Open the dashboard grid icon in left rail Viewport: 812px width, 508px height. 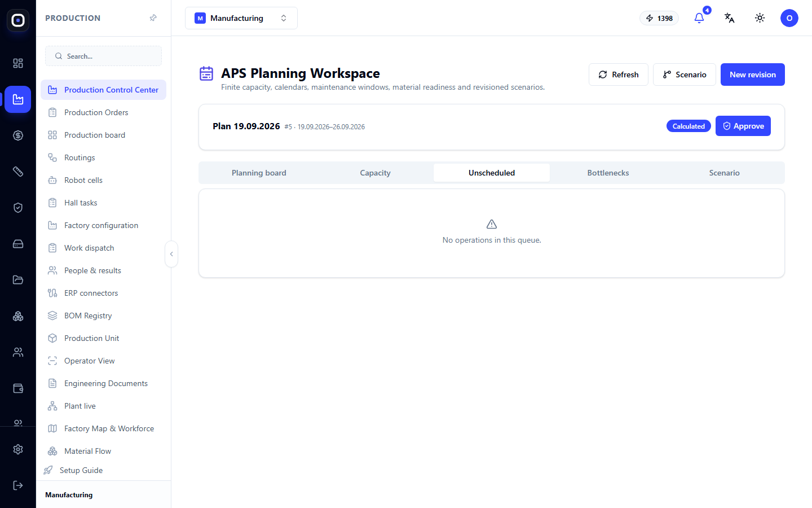pos(18,63)
